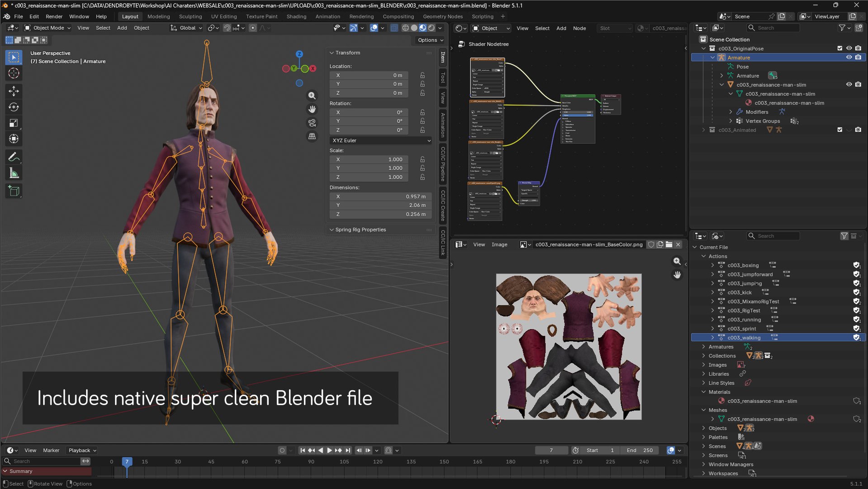Open Node menu in shader editor
The width and height of the screenshot is (868, 489).
tap(579, 28)
